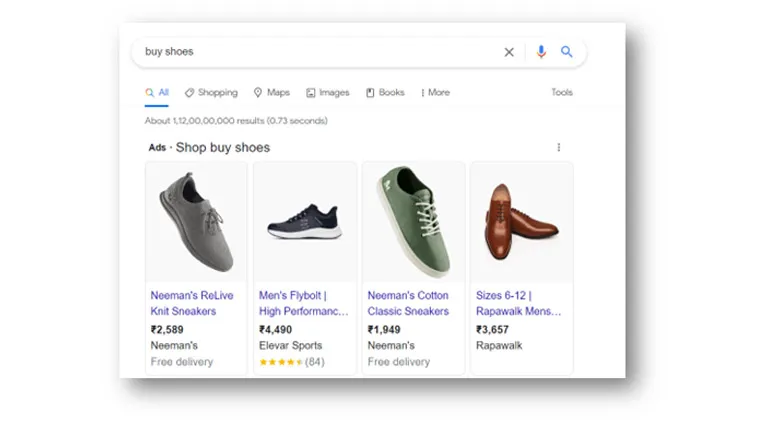
Task: Open the ads options three-dot menu
Action: coord(558,147)
